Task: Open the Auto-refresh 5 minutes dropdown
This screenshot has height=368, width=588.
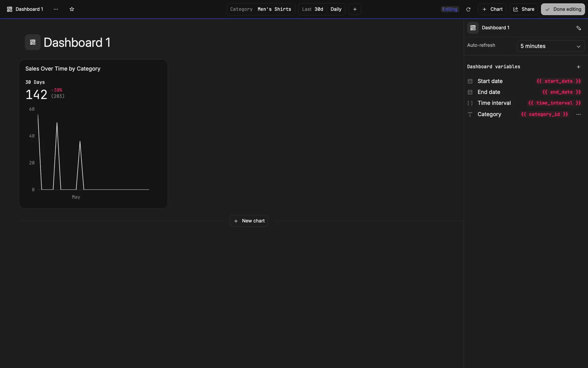Action: tap(550, 46)
